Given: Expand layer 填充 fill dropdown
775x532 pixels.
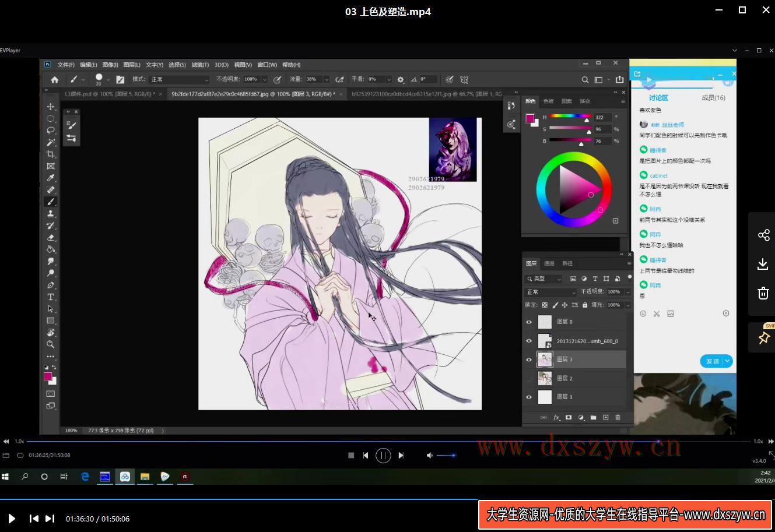Looking at the screenshot, I should click(x=628, y=305).
